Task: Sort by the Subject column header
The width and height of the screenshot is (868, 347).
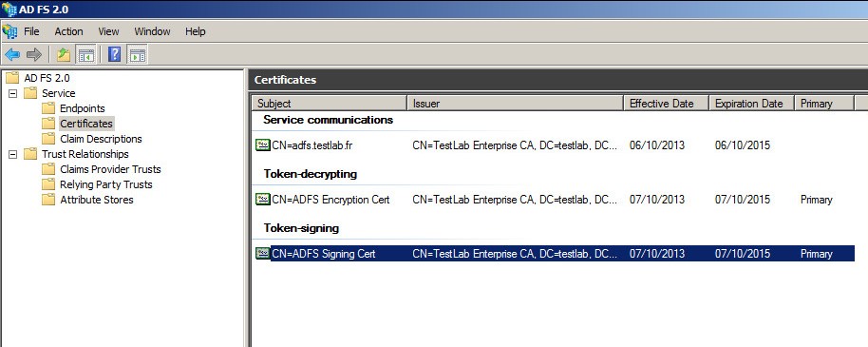Action: pos(330,104)
